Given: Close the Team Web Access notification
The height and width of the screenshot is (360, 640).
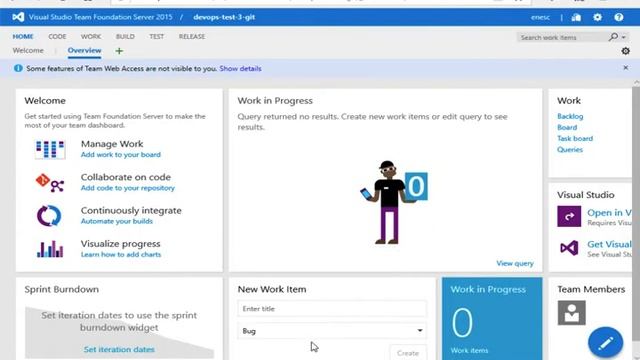Looking at the screenshot, I should (626, 68).
